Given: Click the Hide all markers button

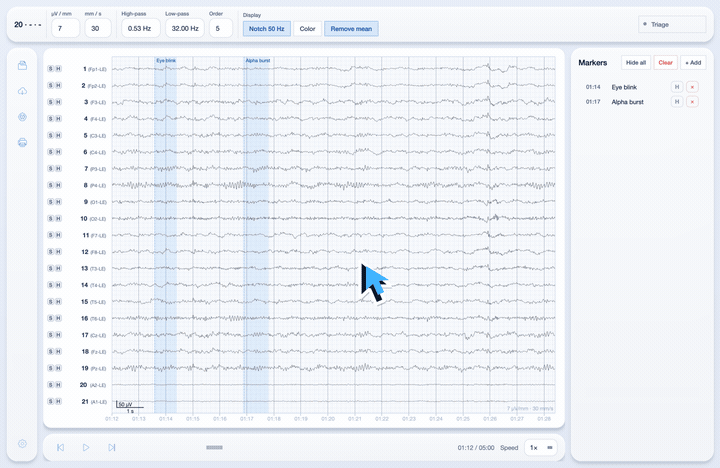Looking at the screenshot, I should click(x=636, y=62).
